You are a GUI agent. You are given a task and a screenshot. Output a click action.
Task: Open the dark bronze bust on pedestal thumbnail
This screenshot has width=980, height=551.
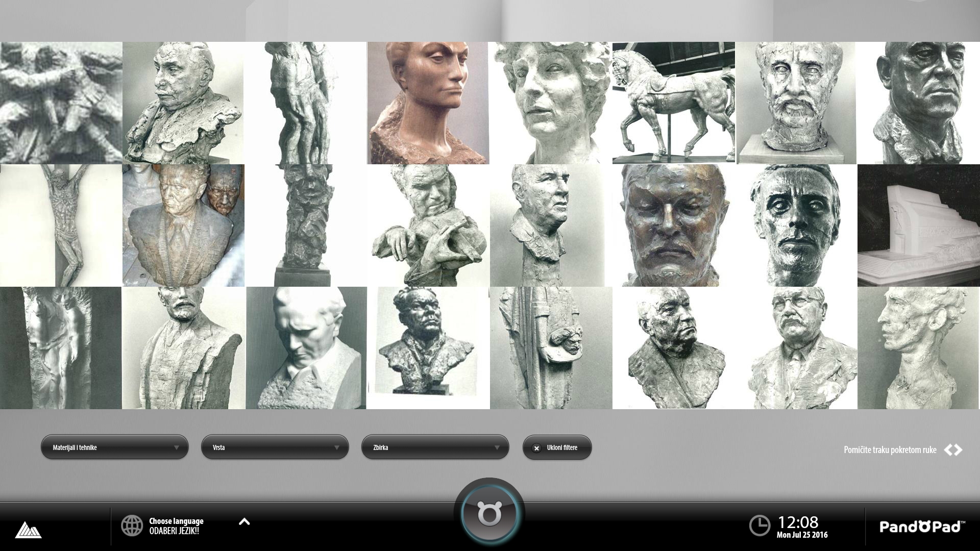[428, 348]
